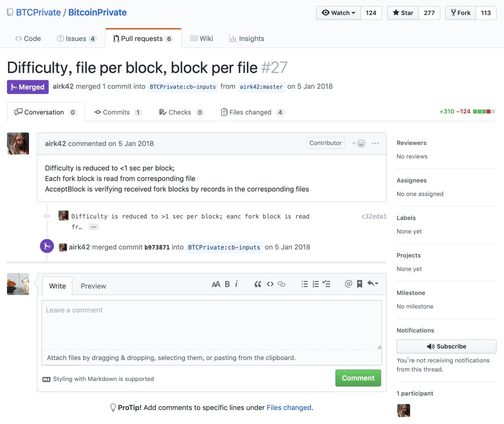The height and width of the screenshot is (424, 504).
Task: Submit with the green Comment button
Action: 358,378
